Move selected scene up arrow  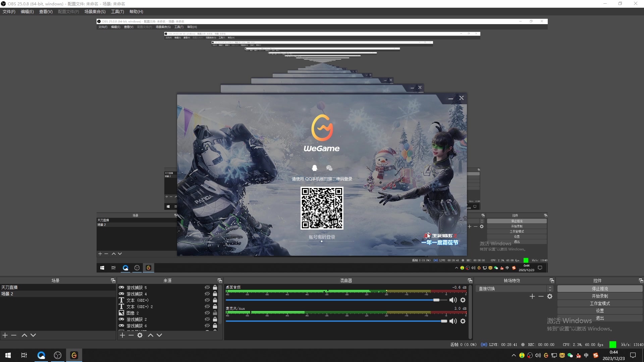pyautogui.click(x=24, y=335)
